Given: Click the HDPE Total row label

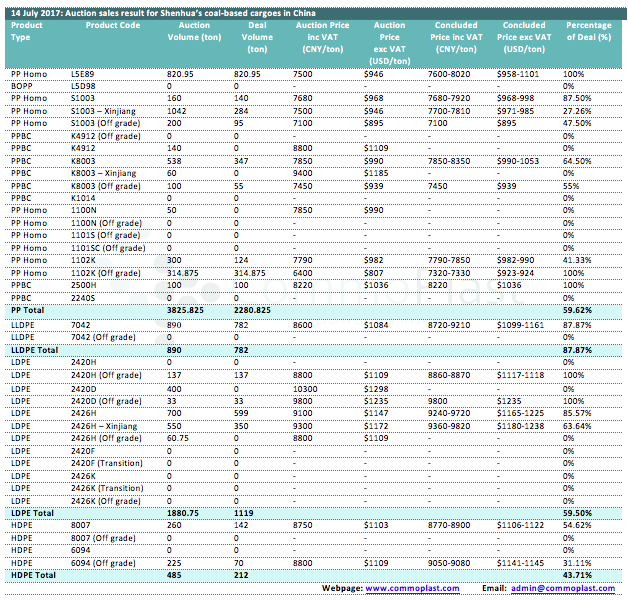Looking at the screenshot, I should point(35,576).
